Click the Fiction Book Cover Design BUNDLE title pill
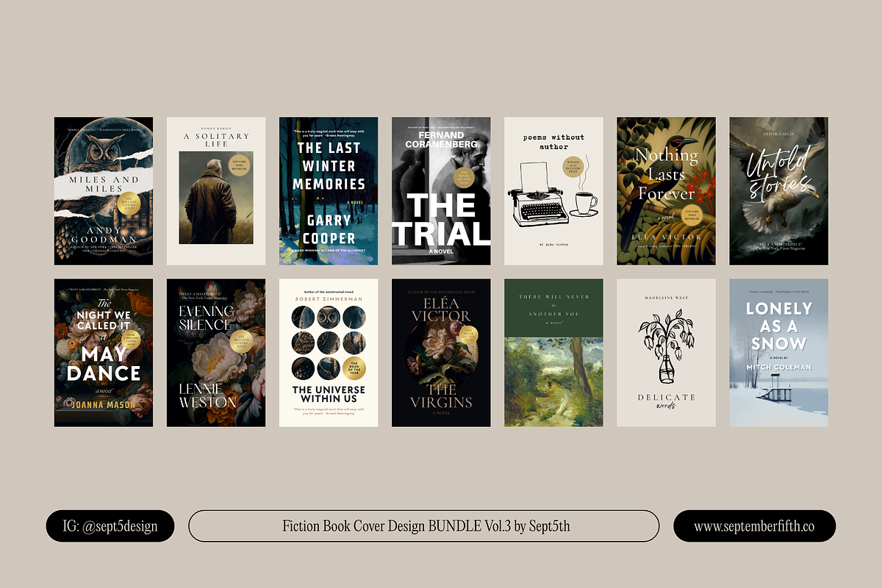Viewport: 882px width, 588px height. [x=424, y=526]
